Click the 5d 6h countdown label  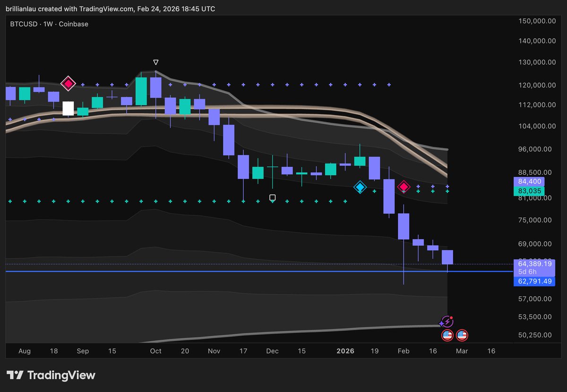[527, 272]
